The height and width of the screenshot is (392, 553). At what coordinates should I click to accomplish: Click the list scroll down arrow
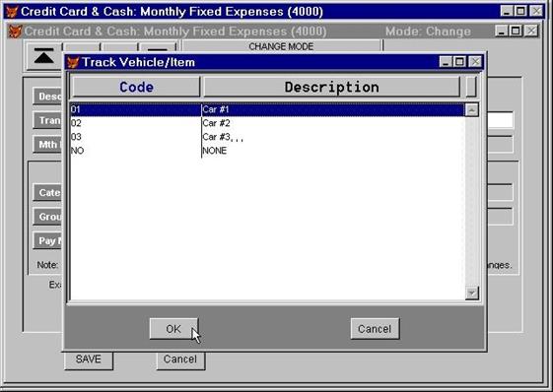472,293
